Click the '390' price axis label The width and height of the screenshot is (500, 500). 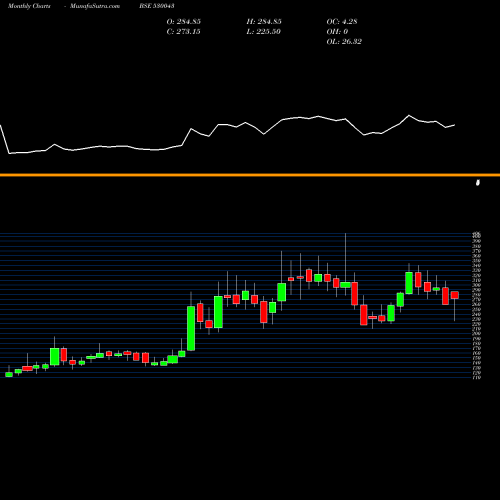coord(477,241)
